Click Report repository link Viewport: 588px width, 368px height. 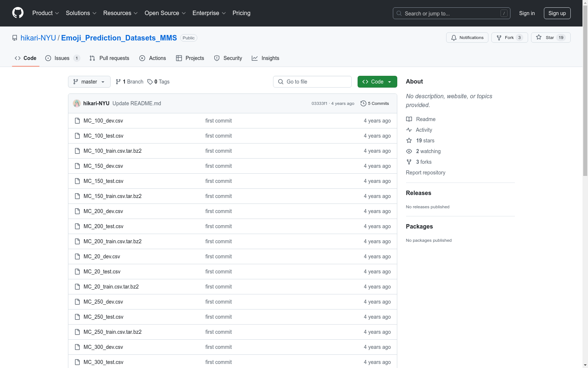tap(426, 173)
